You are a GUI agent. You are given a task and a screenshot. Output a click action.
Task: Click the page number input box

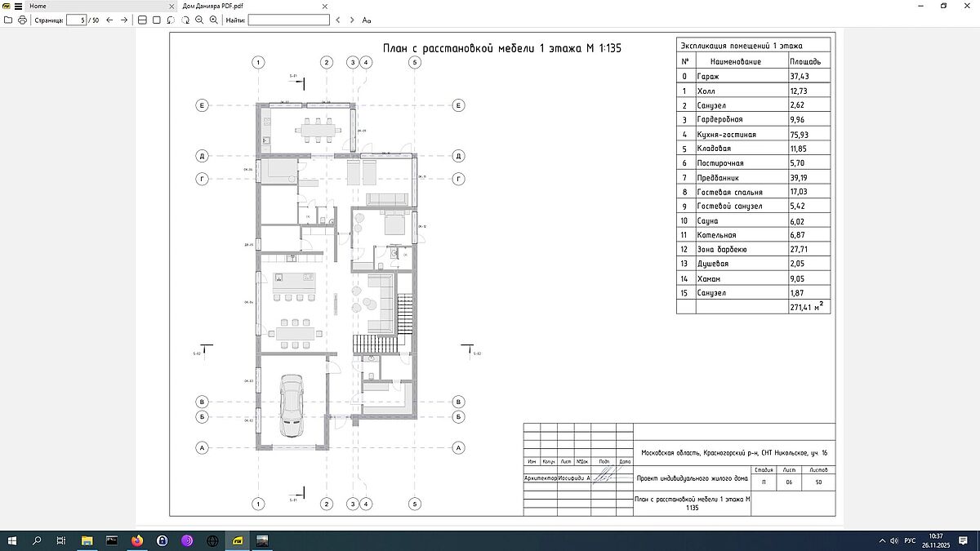pyautogui.click(x=76, y=20)
